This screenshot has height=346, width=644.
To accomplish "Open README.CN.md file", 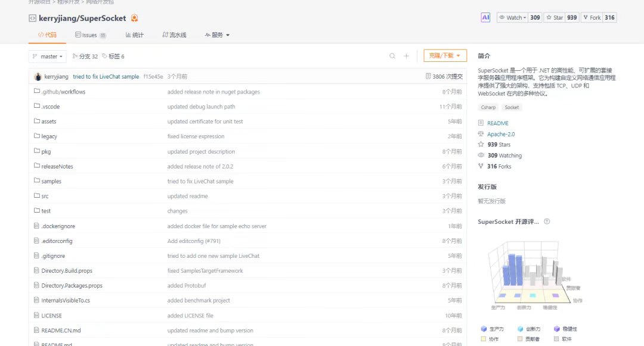I will coord(61,331).
